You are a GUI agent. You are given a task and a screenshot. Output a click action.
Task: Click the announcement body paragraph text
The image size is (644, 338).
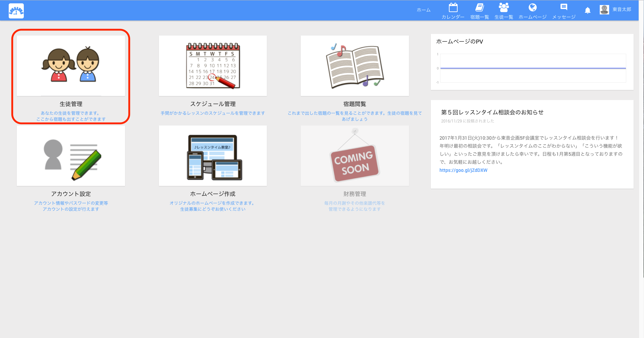point(531,150)
